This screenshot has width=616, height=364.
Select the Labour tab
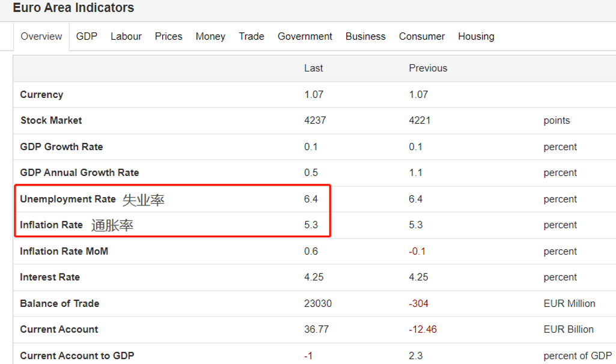tap(126, 37)
